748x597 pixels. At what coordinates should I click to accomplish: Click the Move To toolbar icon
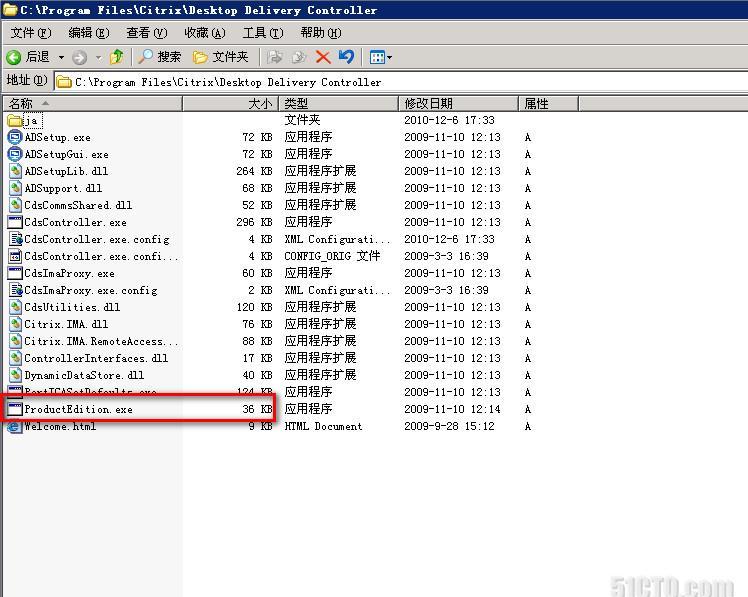point(274,57)
